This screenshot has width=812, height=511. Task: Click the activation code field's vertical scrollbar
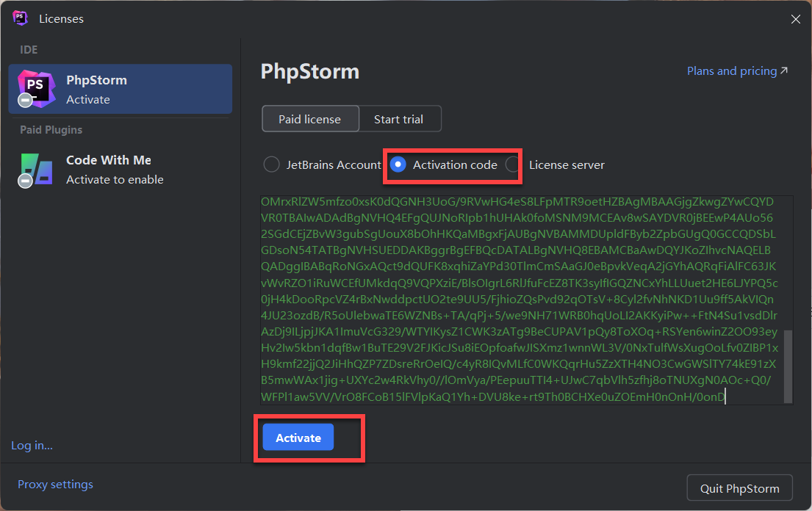click(788, 364)
